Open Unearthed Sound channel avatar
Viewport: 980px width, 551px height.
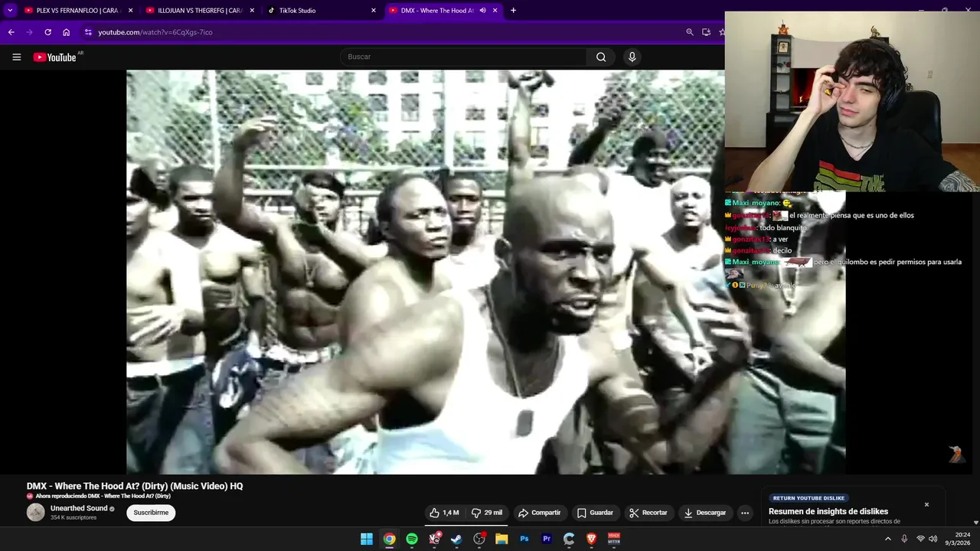tap(36, 513)
